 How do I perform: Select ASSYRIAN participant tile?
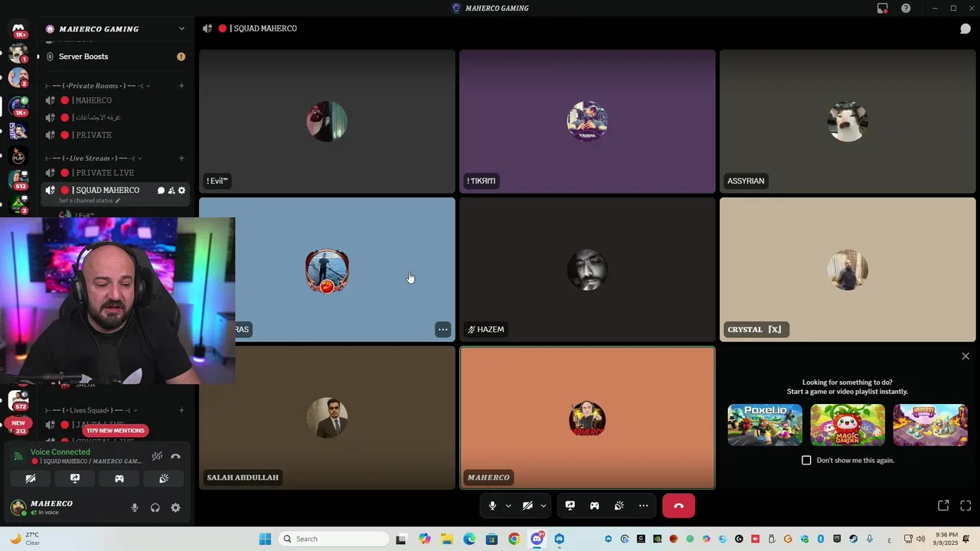(848, 122)
